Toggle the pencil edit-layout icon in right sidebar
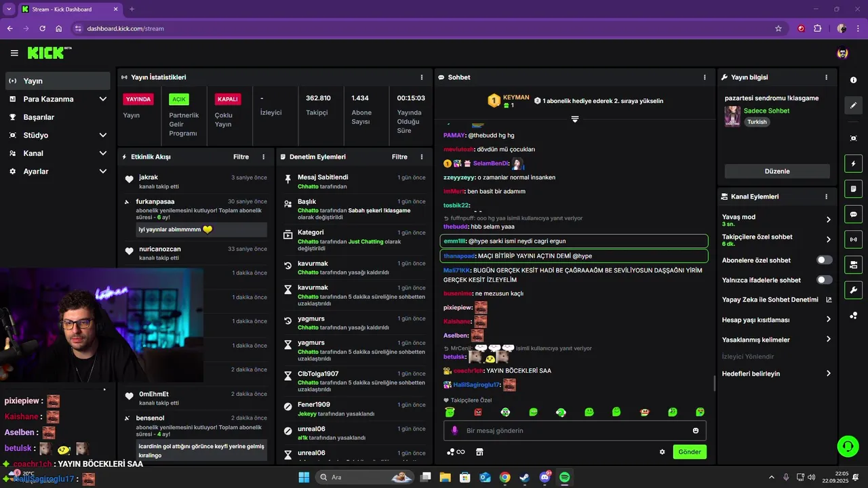Image resolution: width=868 pixels, height=488 pixels. [x=853, y=105]
